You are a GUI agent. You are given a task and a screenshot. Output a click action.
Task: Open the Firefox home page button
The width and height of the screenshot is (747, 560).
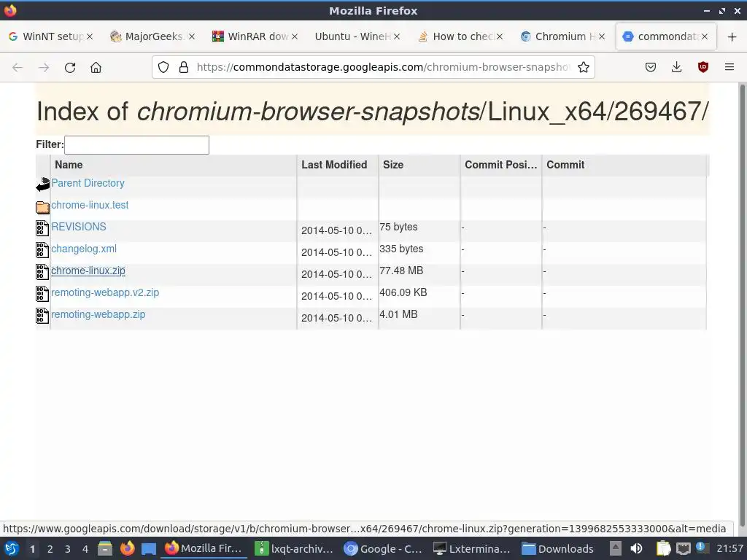pyautogui.click(x=96, y=68)
